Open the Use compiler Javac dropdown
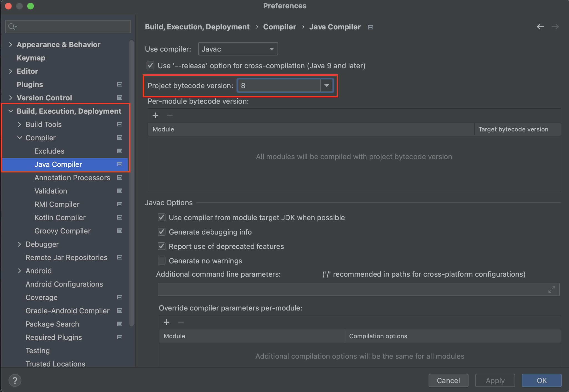 pos(238,49)
